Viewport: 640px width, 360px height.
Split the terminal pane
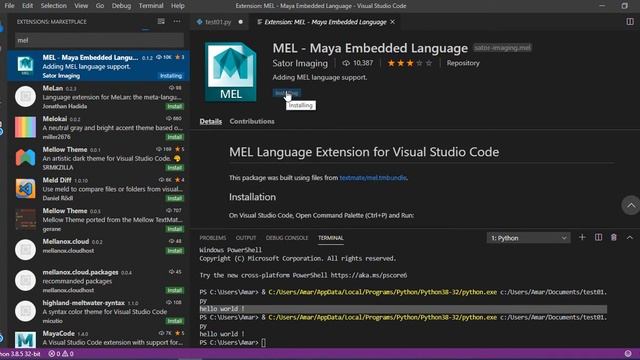598,238
